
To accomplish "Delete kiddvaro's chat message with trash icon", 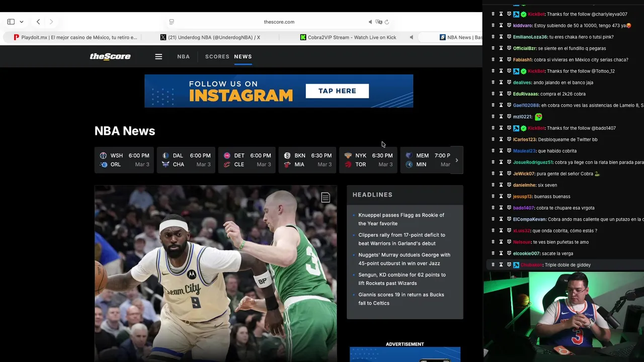I will point(493,25).
